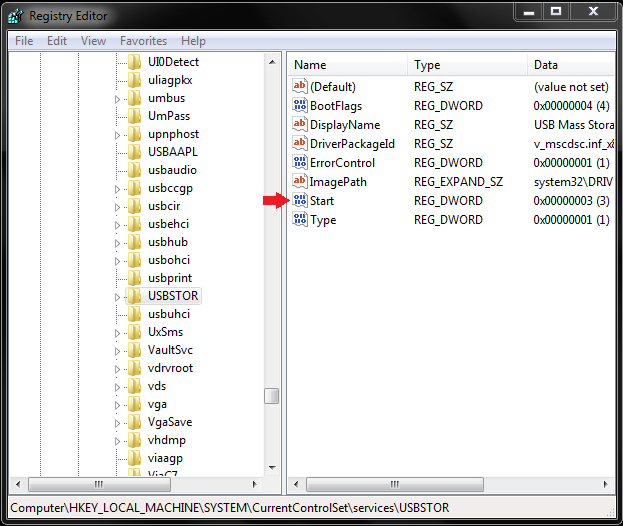Open the File menu
The height and width of the screenshot is (526, 623).
coord(24,41)
